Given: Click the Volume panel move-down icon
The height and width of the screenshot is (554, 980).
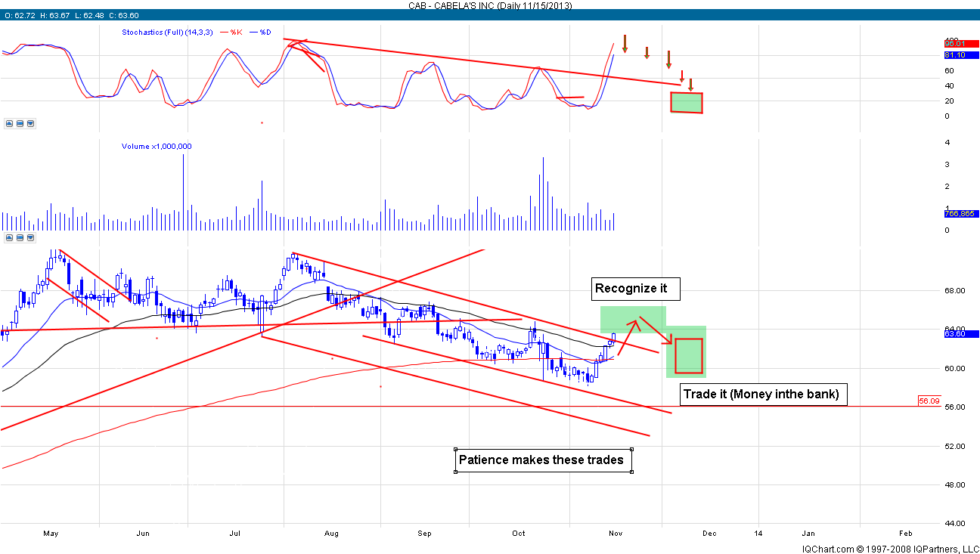Looking at the screenshot, I should pyautogui.click(x=30, y=237).
